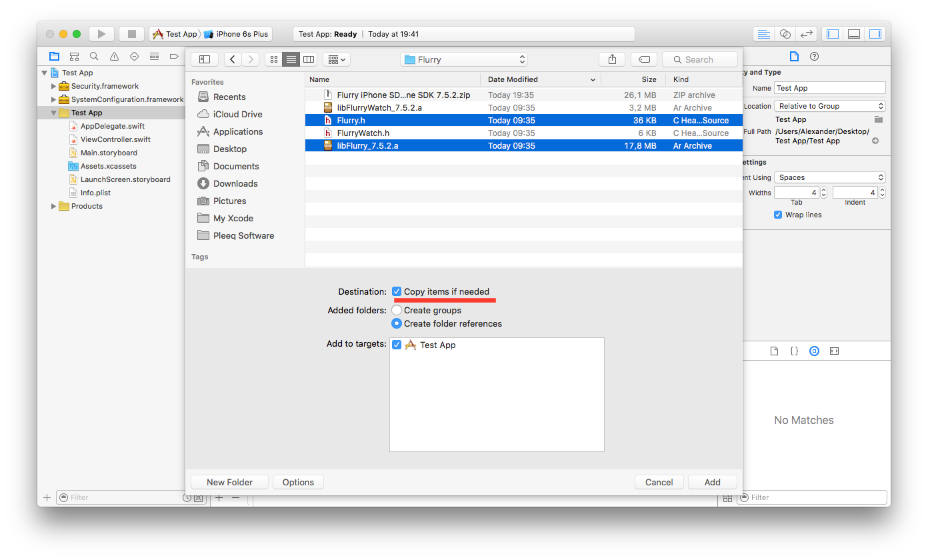Image resolution: width=928 pixels, height=560 pixels.
Task: Click the Tab width stepper
Action: 824,193
